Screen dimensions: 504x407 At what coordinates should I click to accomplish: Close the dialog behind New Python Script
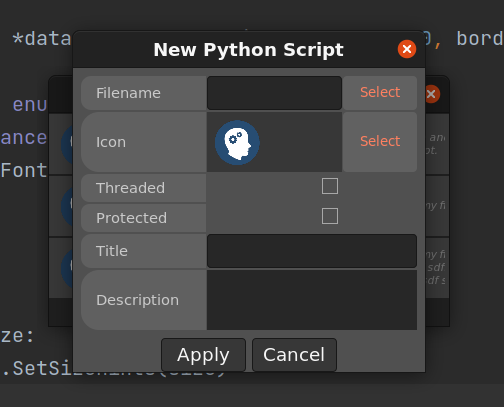(432, 94)
